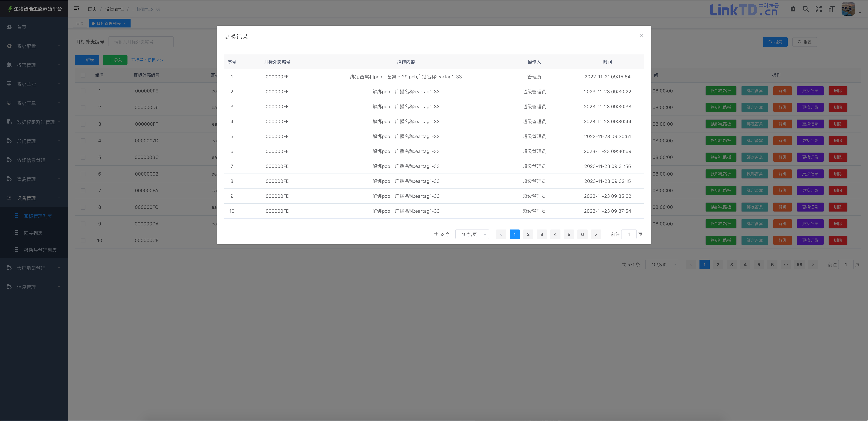Toggle fullscreen with the expand icon
Viewport: 868px width, 421px height.
tap(818, 9)
